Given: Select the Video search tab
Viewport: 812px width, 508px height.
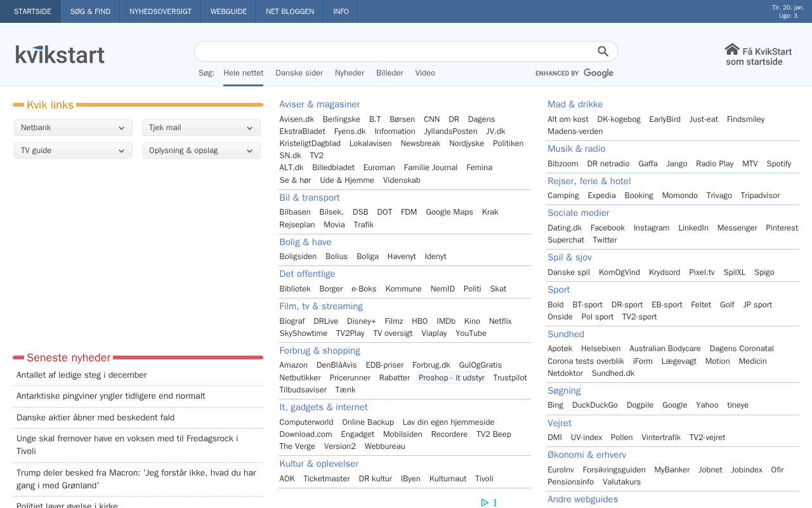Looking at the screenshot, I should (425, 73).
